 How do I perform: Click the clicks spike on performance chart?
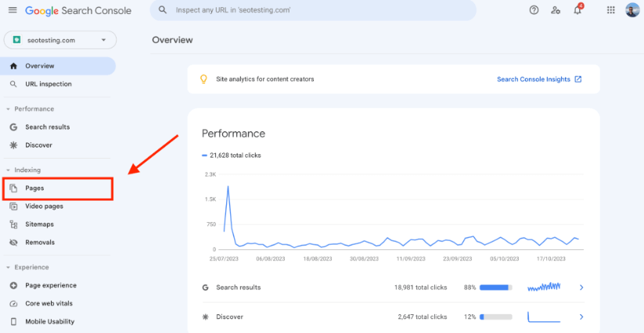[228, 187]
